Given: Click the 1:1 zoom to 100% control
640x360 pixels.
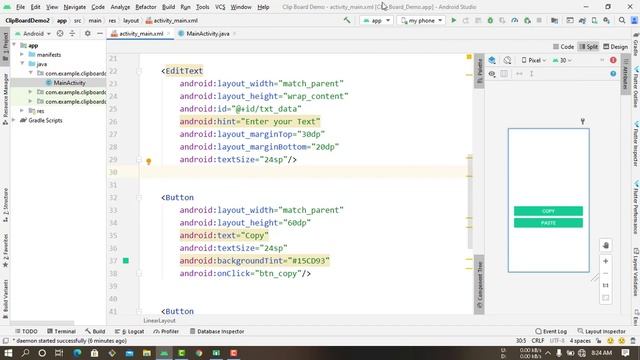Looking at the screenshot, I should coord(606,285).
